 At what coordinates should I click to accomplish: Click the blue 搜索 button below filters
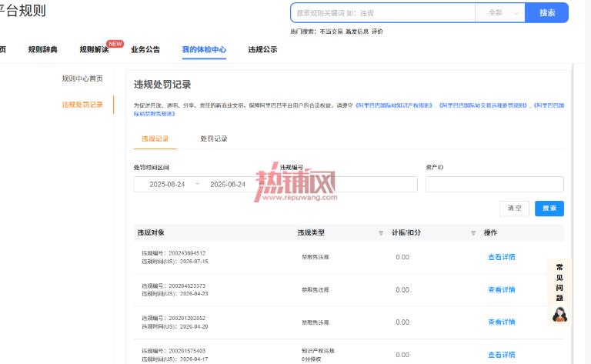tap(549, 209)
